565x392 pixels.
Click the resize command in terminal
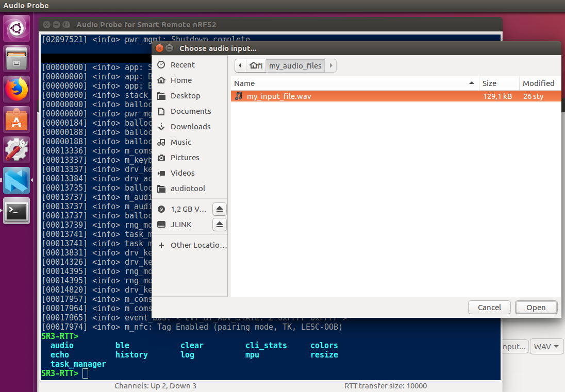pyautogui.click(x=324, y=355)
